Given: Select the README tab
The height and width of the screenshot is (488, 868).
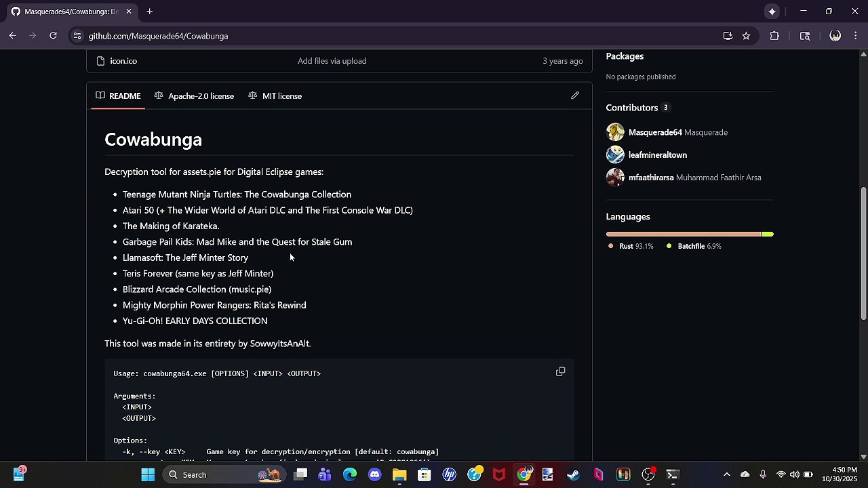Looking at the screenshot, I should (x=118, y=96).
